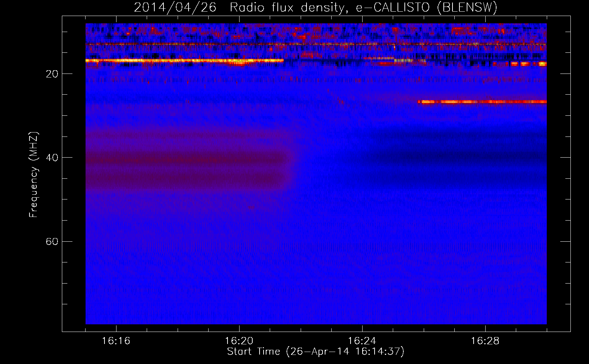This screenshot has height=364, width=589.
Task: Click the '16:24' time tick label
Action: 362,341
